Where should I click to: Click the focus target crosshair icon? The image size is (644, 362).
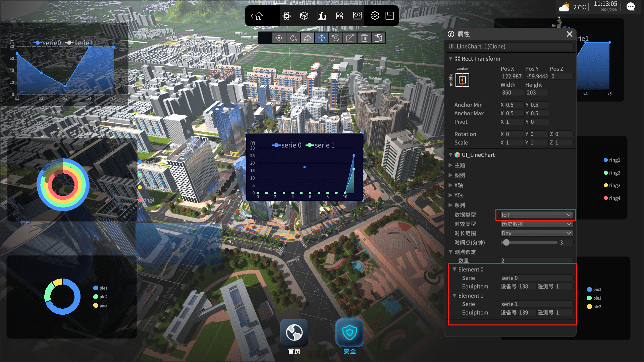coord(279,38)
